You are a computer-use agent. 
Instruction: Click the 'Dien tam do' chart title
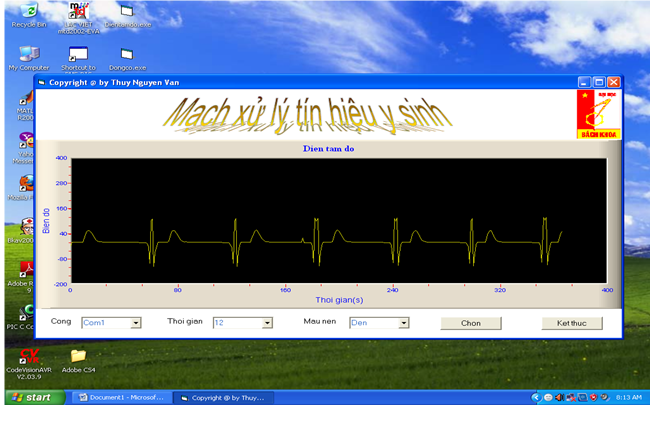coord(328,149)
